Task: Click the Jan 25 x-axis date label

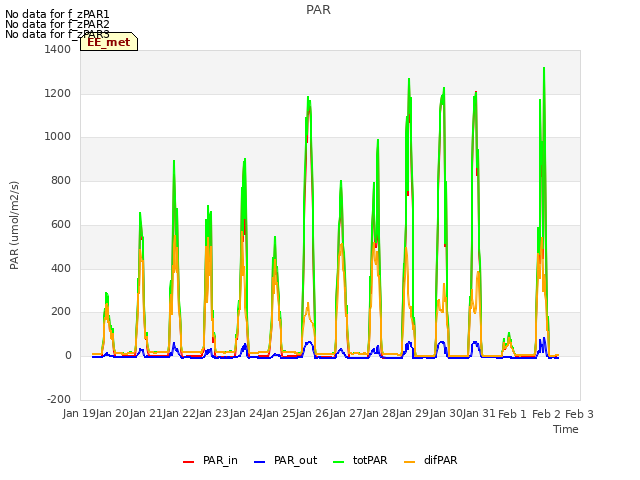Action: click(x=279, y=413)
